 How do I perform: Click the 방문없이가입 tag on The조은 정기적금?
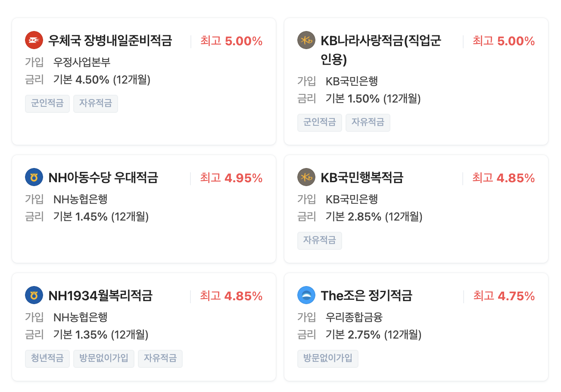tap(328, 358)
